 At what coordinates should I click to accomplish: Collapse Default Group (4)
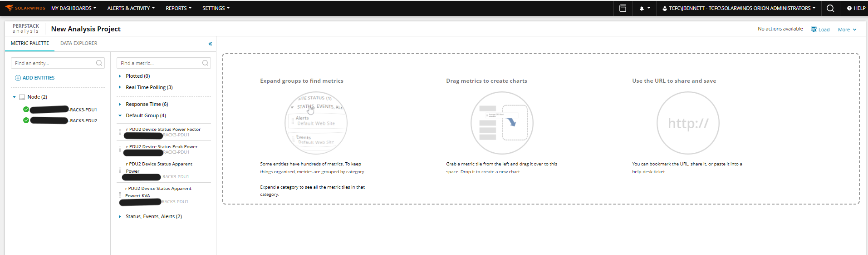tap(120, 116)
